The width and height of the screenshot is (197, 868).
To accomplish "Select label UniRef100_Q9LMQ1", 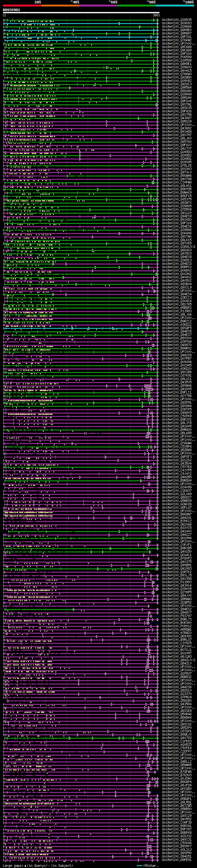I will coord(177,802).
